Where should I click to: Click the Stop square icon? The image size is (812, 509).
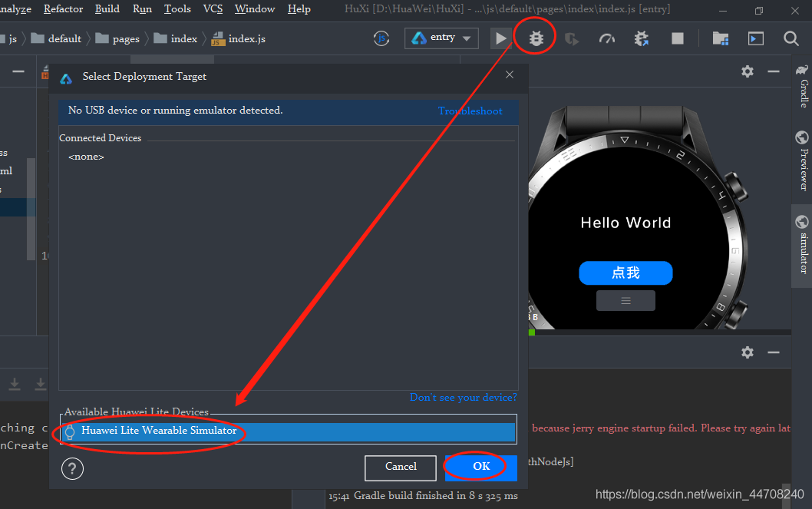click(x=678, y=38)
